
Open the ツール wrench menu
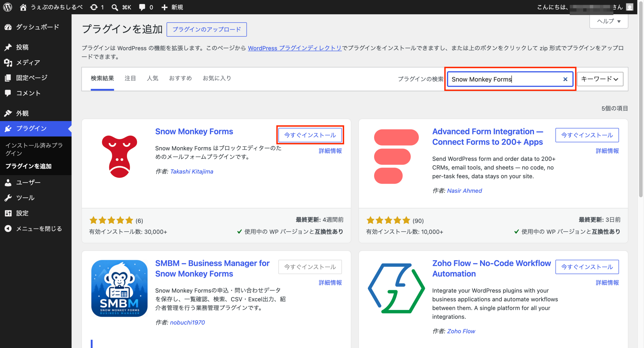coord(36,198)
